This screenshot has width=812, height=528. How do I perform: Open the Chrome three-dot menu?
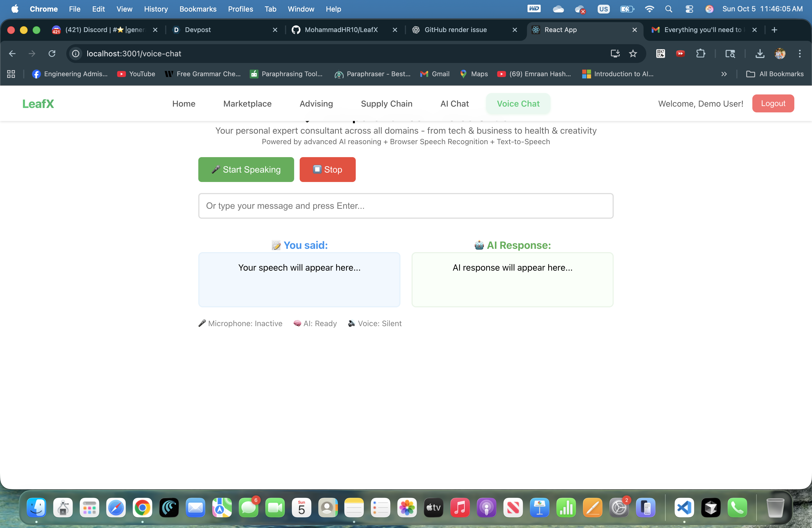[800, 54]
